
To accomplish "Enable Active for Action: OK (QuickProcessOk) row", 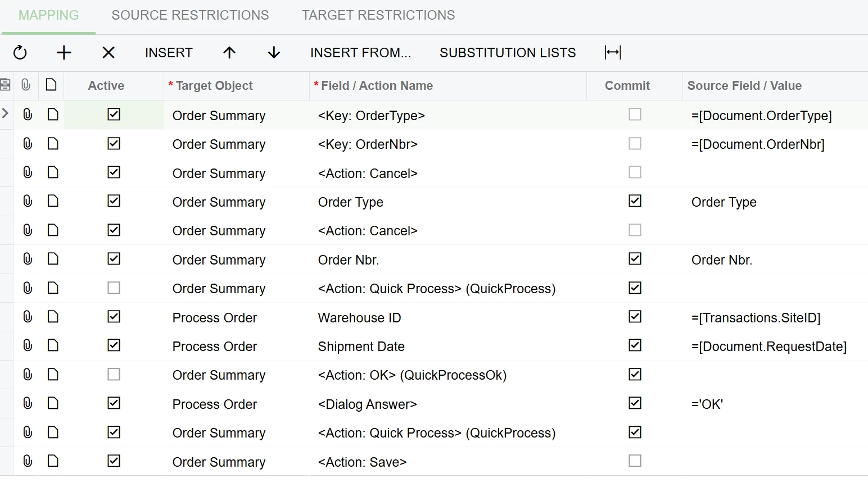I will pyautogui.click(x=114, y=375).
